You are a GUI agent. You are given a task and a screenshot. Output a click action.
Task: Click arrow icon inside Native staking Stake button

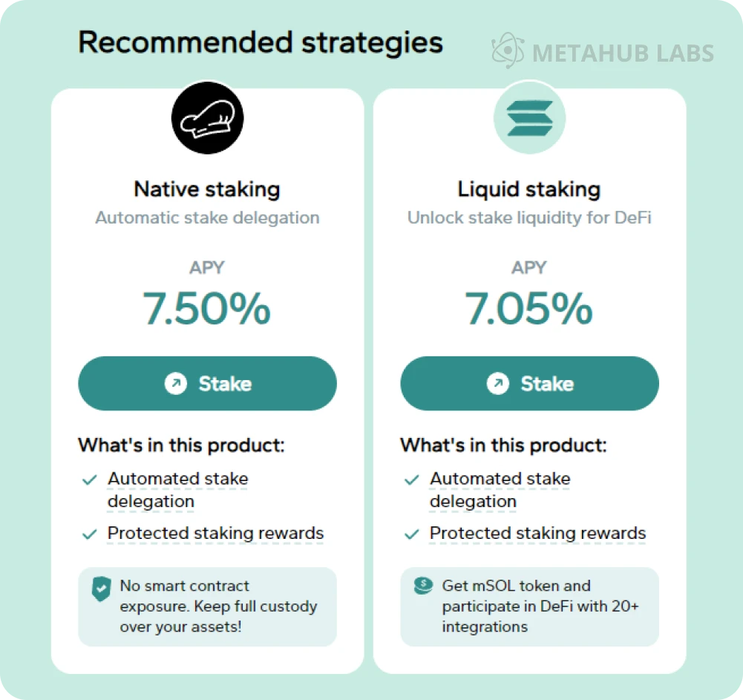[176, 384]
